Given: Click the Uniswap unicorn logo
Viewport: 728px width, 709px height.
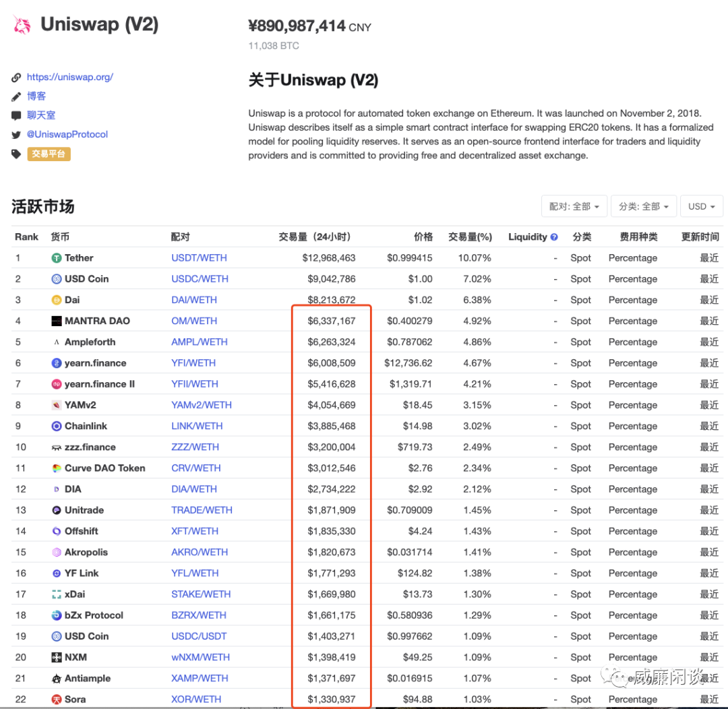Looking at the screenshot, I should (x=22, y=25).
